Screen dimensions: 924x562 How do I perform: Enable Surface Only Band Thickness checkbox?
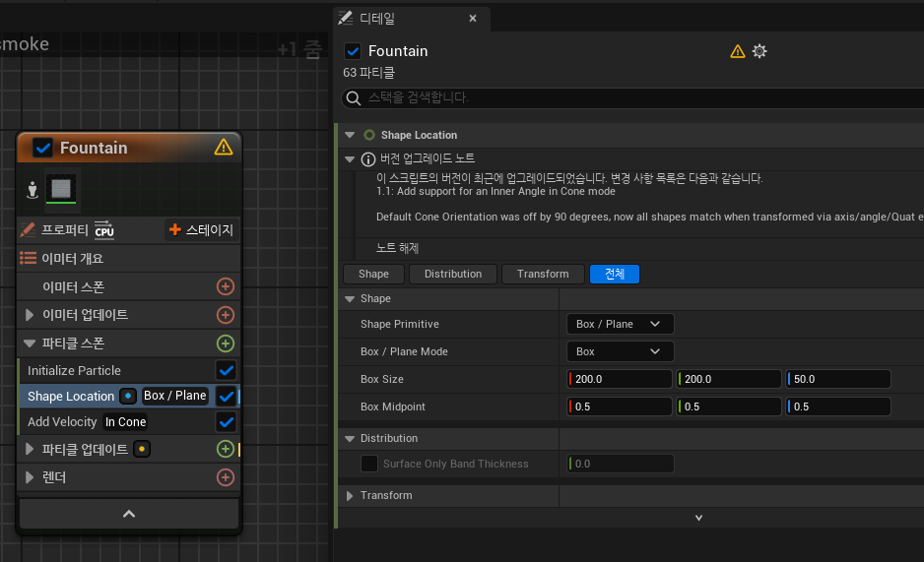[x=368, y=464]
